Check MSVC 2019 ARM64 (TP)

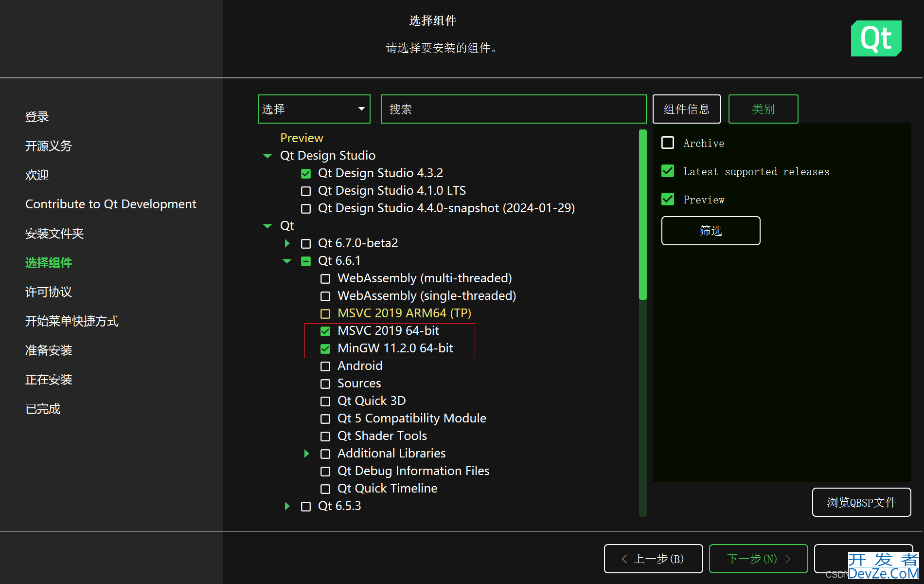point(325,313)
